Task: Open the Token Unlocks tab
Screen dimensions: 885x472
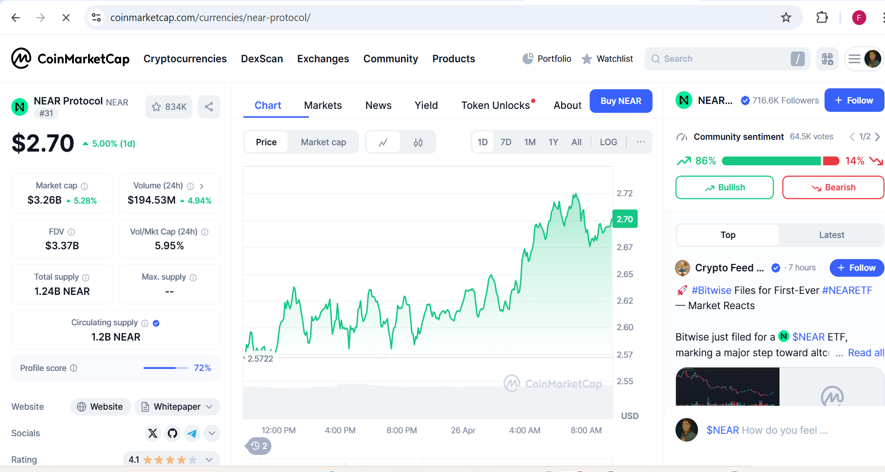Action: pos(496,106)
